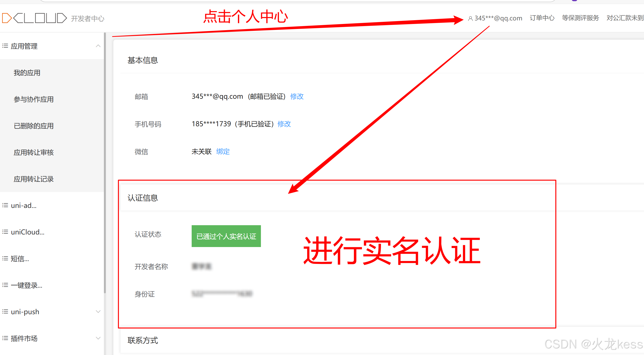The height and width of the screenshot is (355, 644).
Task: Click list icon next to 应用管理
Action: (x=5, y=46)
